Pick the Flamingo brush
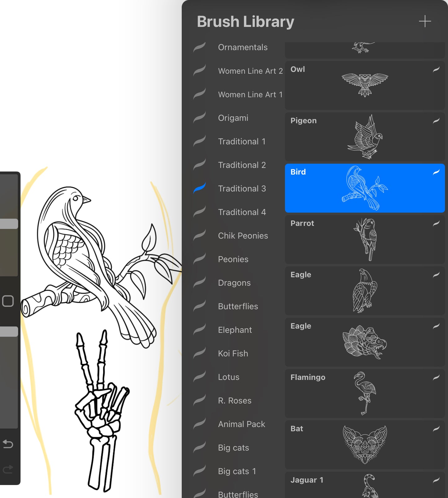 (365, 394)
